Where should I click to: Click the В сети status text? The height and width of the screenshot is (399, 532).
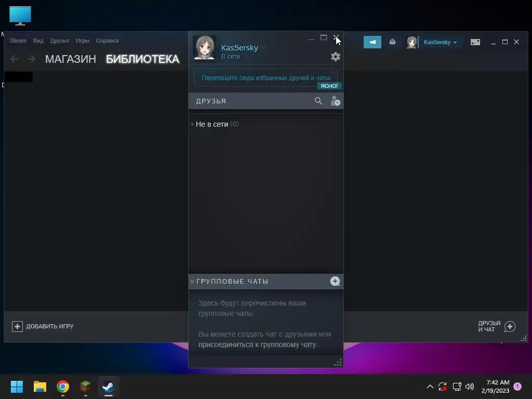tap(231, 57)
